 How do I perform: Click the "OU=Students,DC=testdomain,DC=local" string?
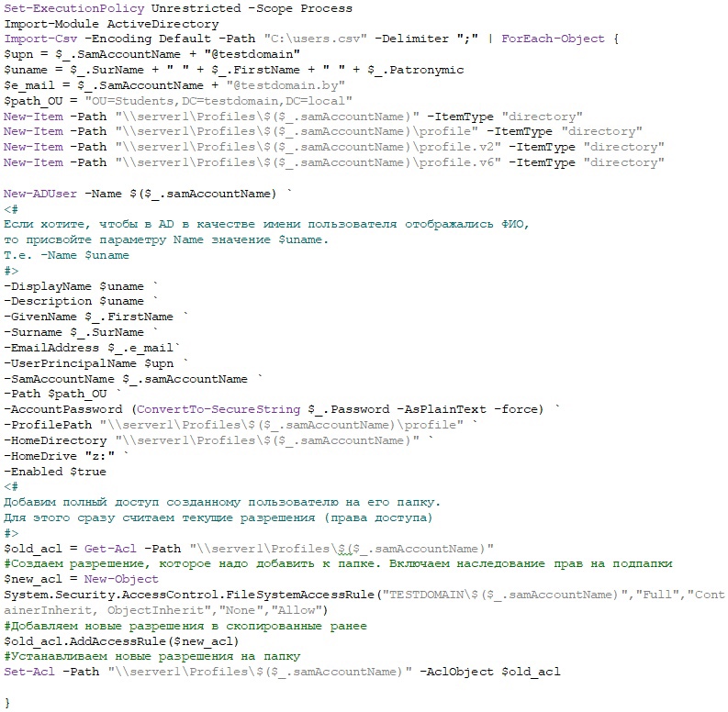218,101
